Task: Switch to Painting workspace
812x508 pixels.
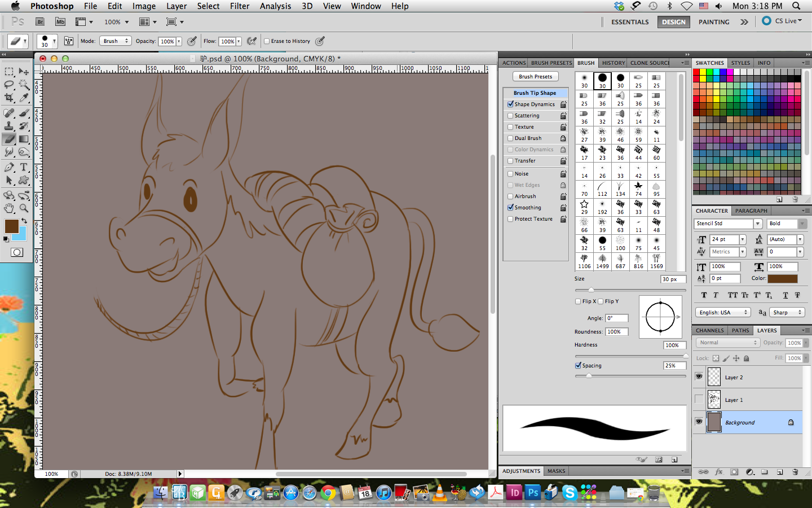Action: [x=714, y=22]
